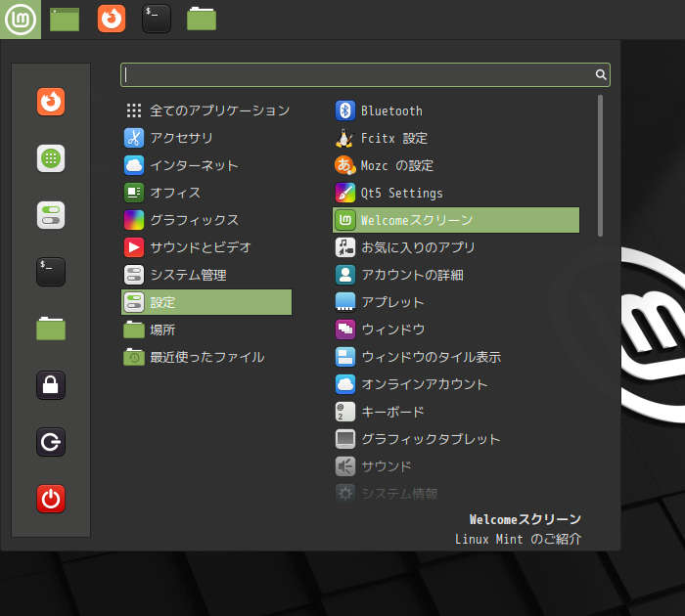Launch Firefox from the top panel
This screenshot has height=616, width=685.
point(112,19)
